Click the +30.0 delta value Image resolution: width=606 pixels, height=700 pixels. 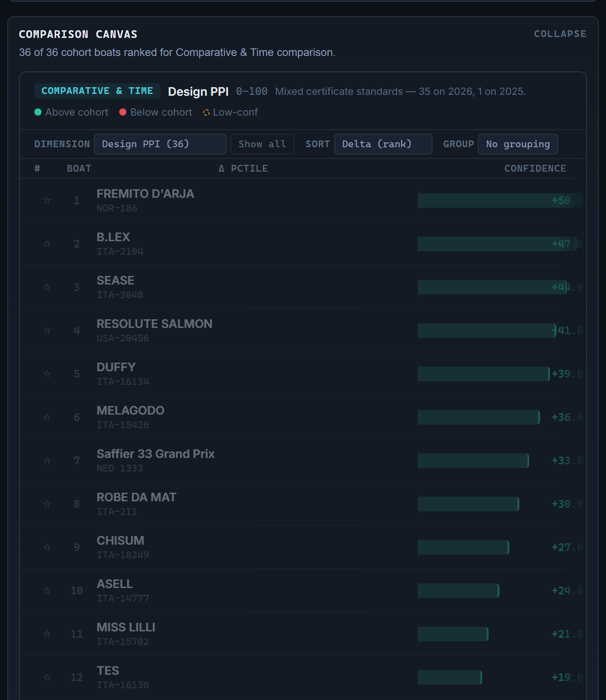(x=567, y=504)
